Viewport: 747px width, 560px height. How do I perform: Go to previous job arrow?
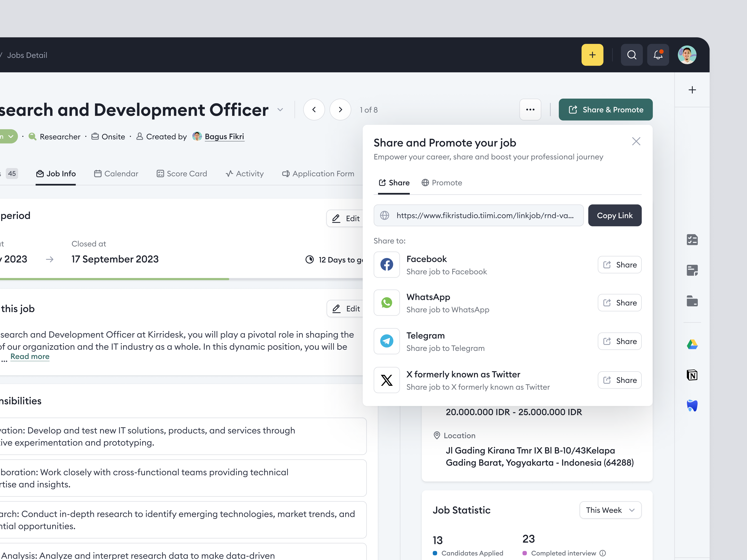coord(314,109)
